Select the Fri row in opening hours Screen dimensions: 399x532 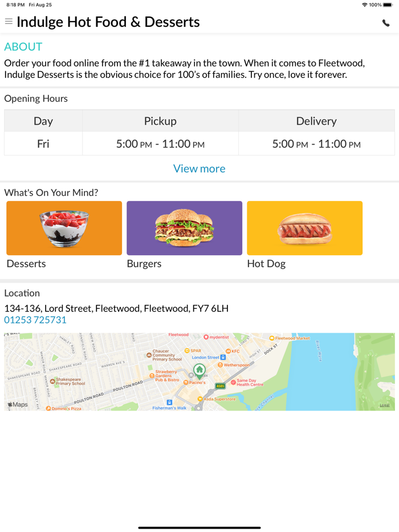[x=43, y=144]
